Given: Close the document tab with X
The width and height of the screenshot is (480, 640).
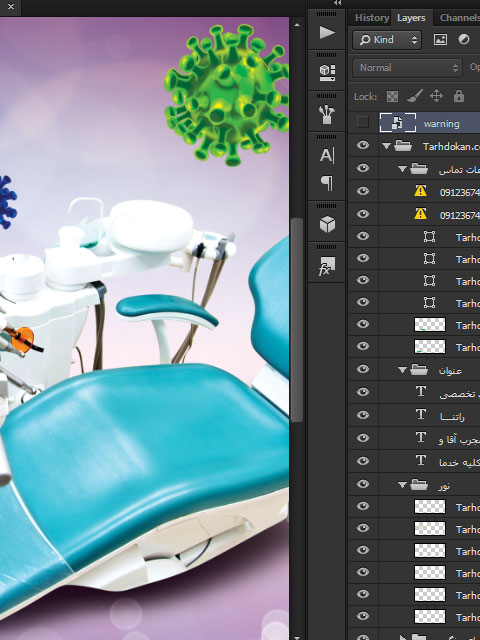Looking at the screenshot, I should pos(11,7).
